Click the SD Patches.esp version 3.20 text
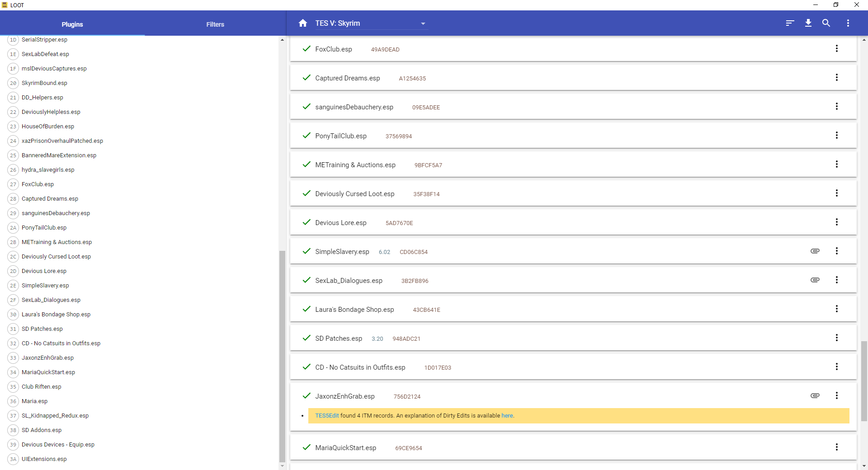This screenshot has width=868, height=470. point(377,339)
